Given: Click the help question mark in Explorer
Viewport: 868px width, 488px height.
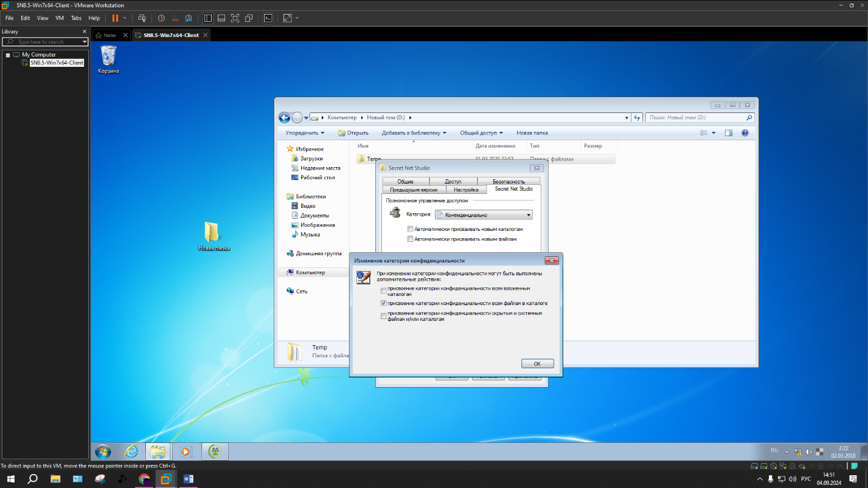Looking at the screenshot, I should point(745,132).
